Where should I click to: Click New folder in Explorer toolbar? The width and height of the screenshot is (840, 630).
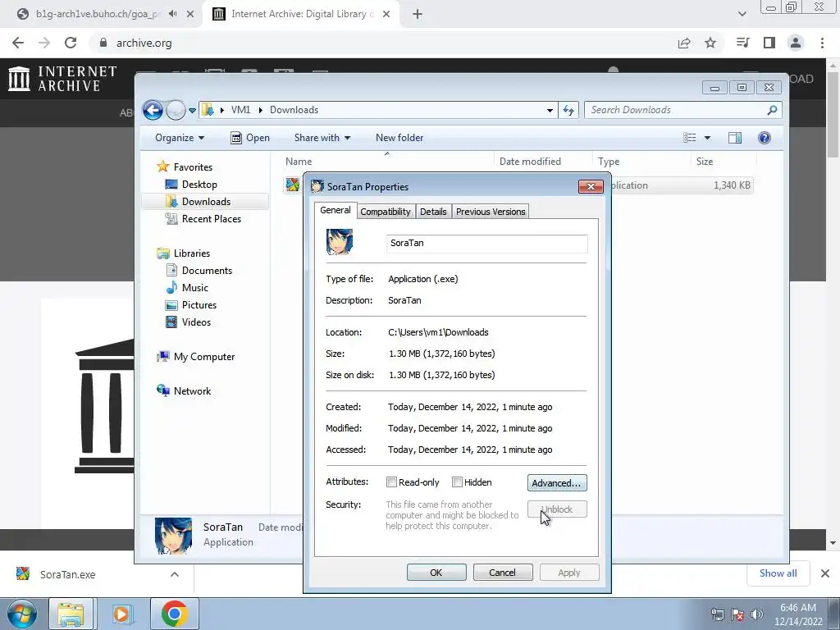point(399,138)
